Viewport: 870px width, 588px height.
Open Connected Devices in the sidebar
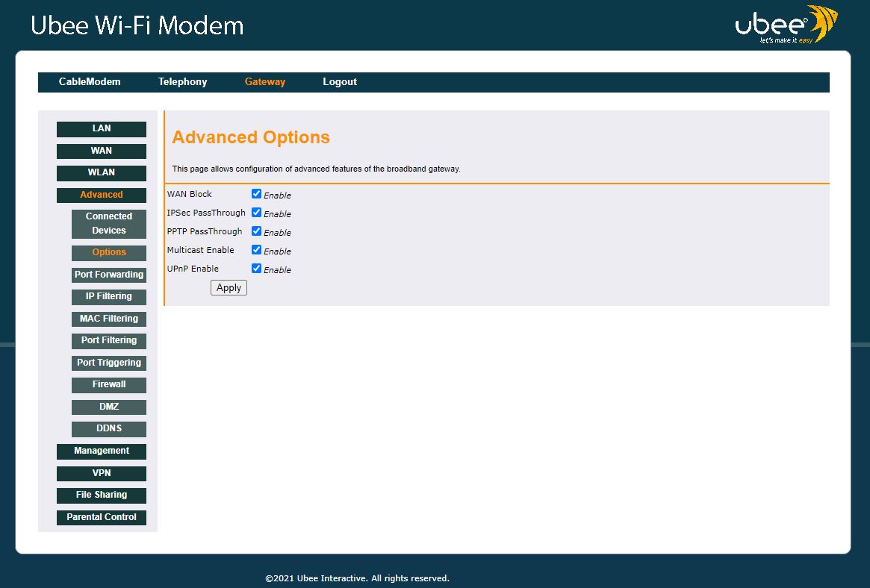109,224
